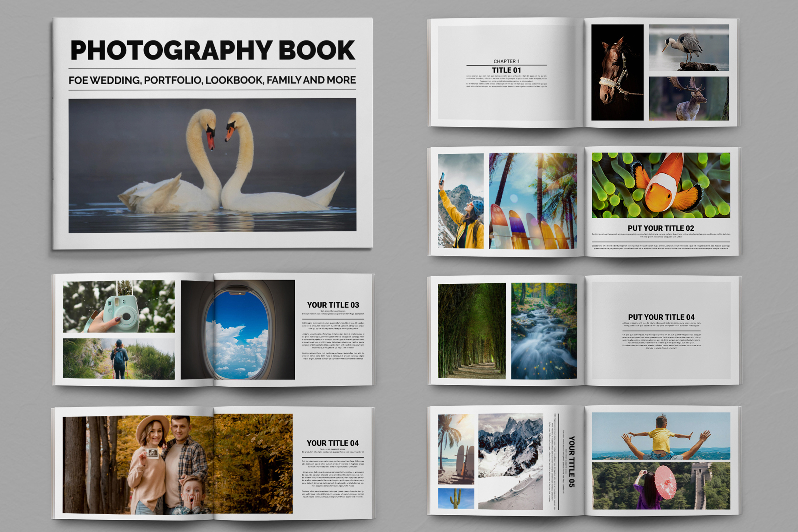Select the brown horse portrait photo
This screenshot has width=798, height=532.
coord(617,72)
